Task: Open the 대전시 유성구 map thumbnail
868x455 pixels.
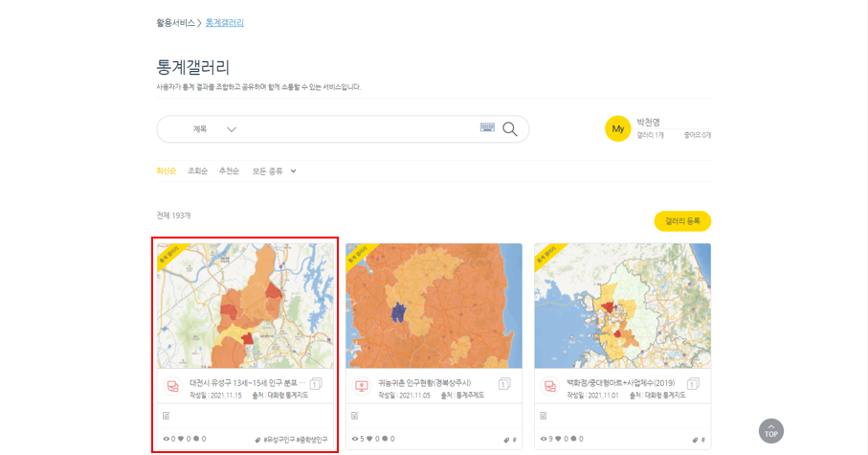Action: click(245, 306)
